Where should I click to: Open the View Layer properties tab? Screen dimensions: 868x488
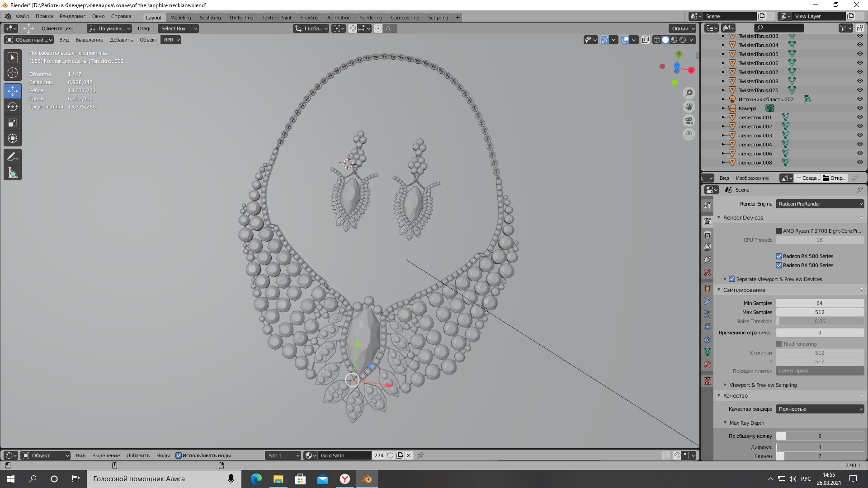tap(708, 247)
